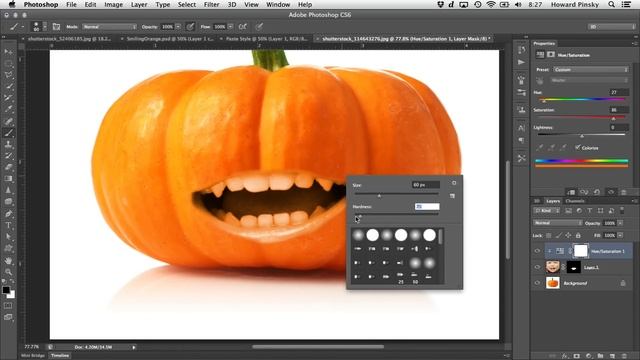Adjust the brush Size slider
640x360 pixels.
click(379, 196)
